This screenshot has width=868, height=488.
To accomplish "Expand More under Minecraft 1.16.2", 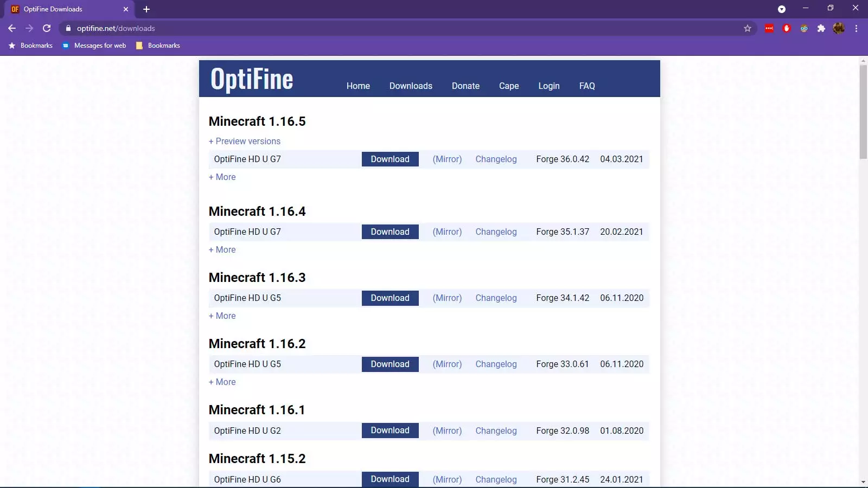I will click(x=222, y=382).
